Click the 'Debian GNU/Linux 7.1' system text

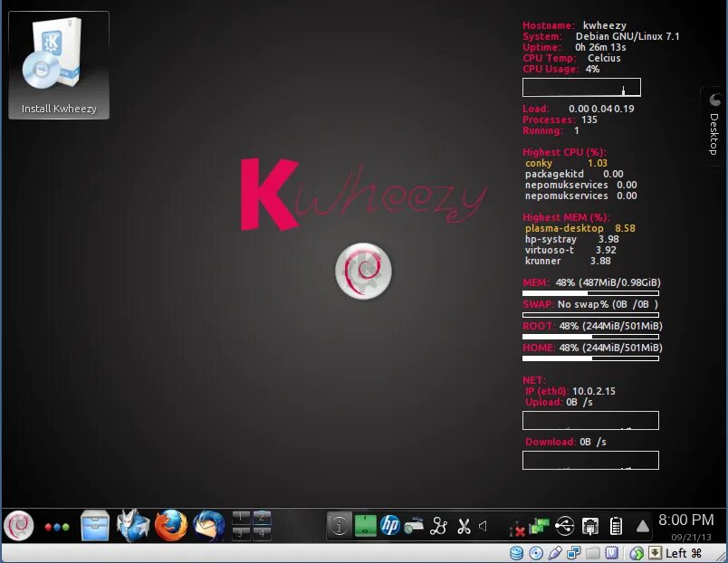click(627, 36)
